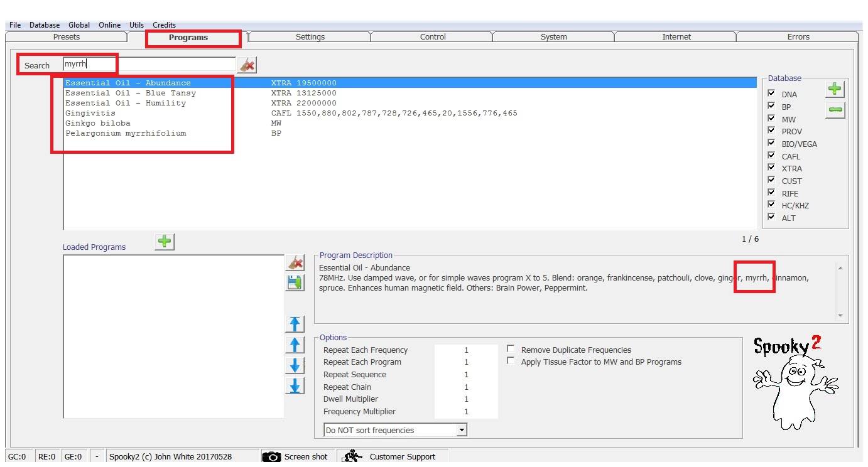Save loaded programs with the floppy disk icon
Viewport: 868px width, 467px height.
click(x=295, y=282)
